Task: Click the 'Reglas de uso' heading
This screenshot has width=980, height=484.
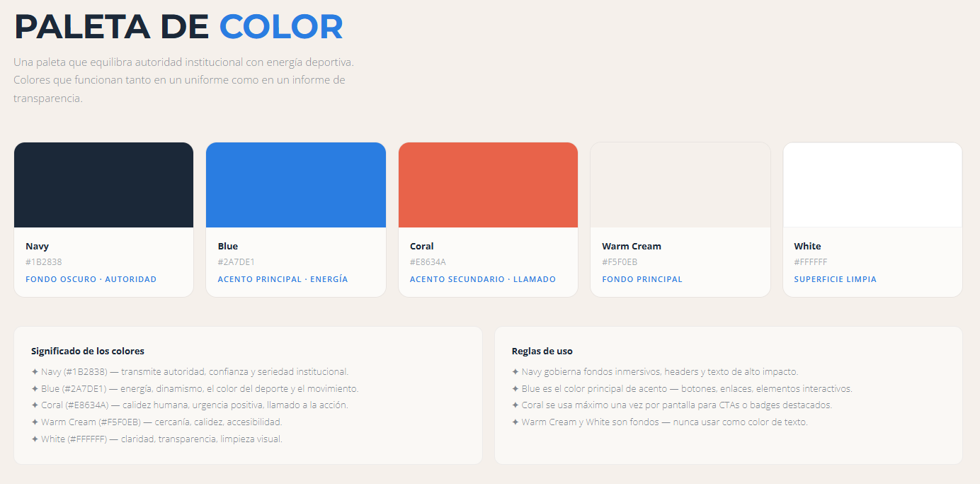Action: click(x=542, y=351)
